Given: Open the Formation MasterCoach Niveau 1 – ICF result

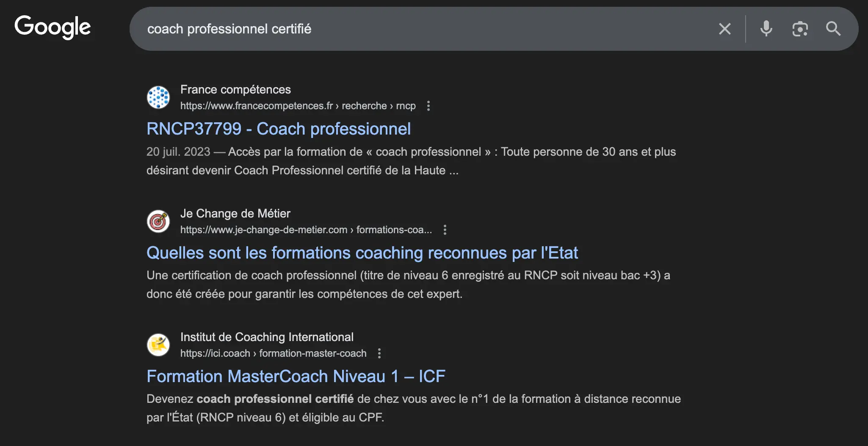Looking at the screenshot, I should pyautogui.click(x=296, y=376).
